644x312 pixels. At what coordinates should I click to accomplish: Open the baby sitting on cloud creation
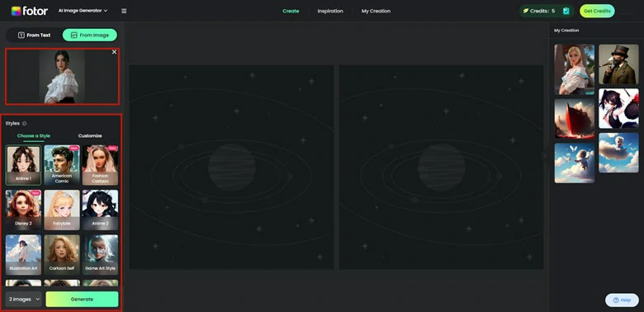[x=618, y=153]
